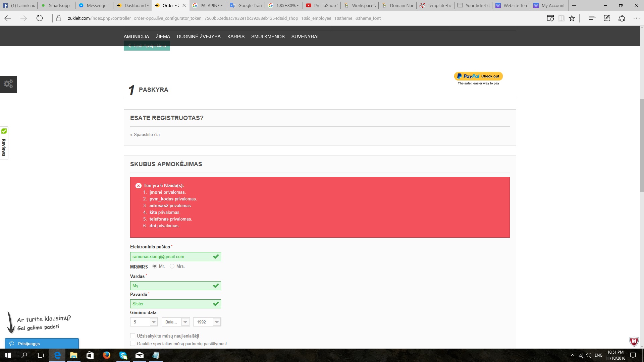
Task: Enable the newsletter subscription checkbox
Action: click(x=133, y=336)
